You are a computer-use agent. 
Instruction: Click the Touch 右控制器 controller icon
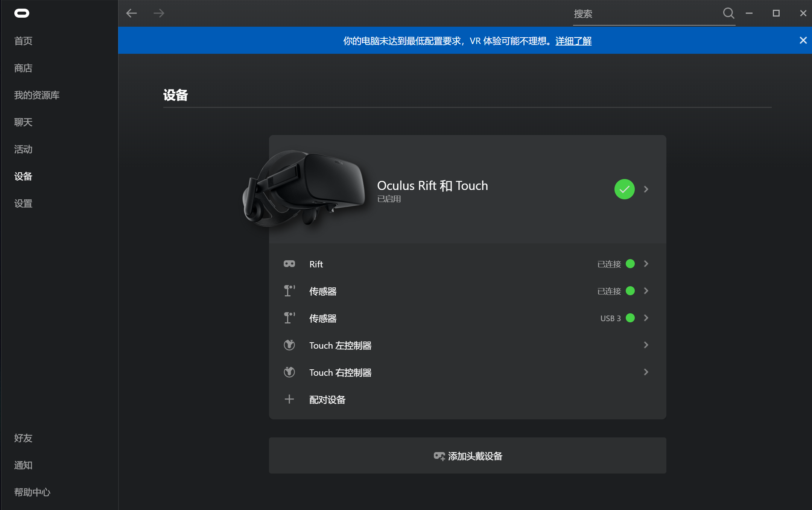click(289, 372)
